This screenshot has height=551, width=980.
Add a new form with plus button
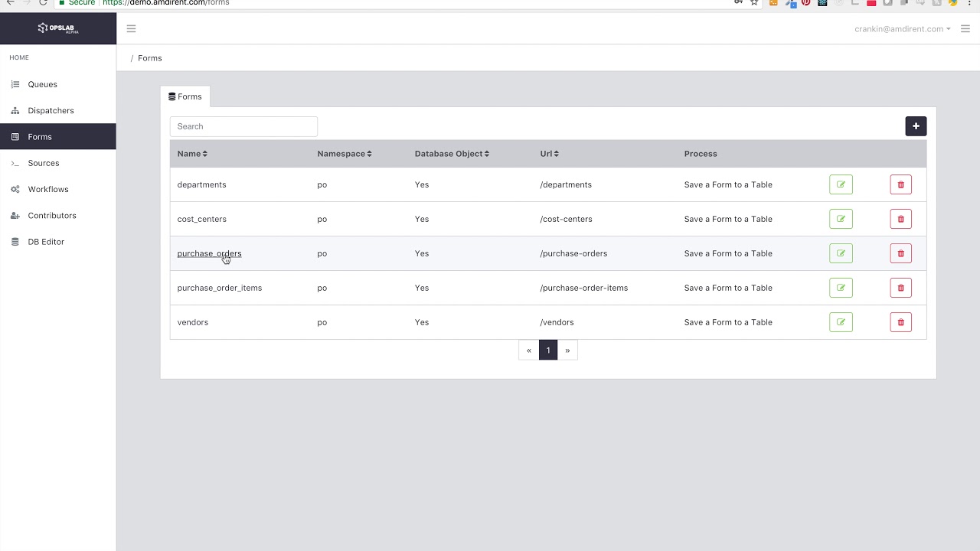[x=916, y=126]
